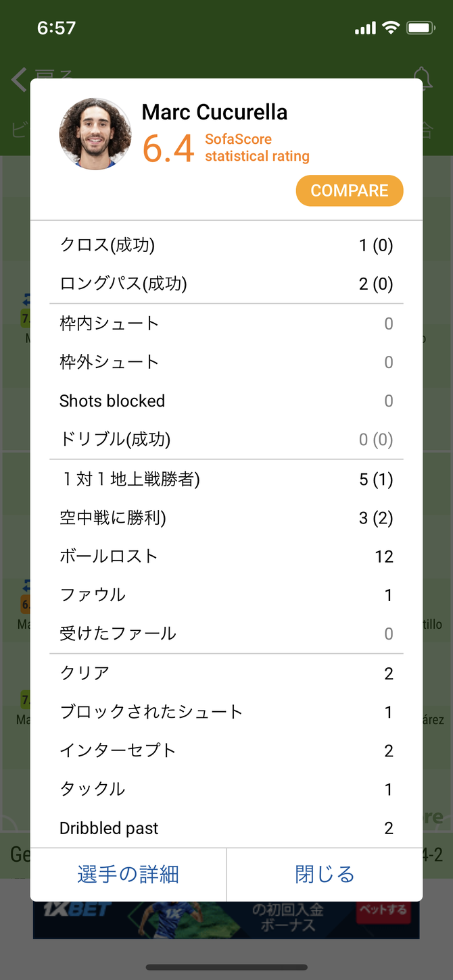Select the Dribbled past row
The height and width of the screenshot is (980, 453).
226,828
